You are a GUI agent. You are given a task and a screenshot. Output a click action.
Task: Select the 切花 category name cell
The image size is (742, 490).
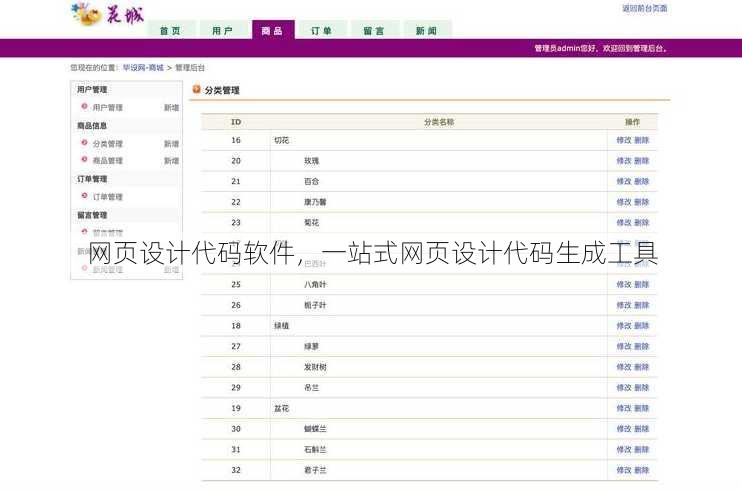(x=439, y=140)
